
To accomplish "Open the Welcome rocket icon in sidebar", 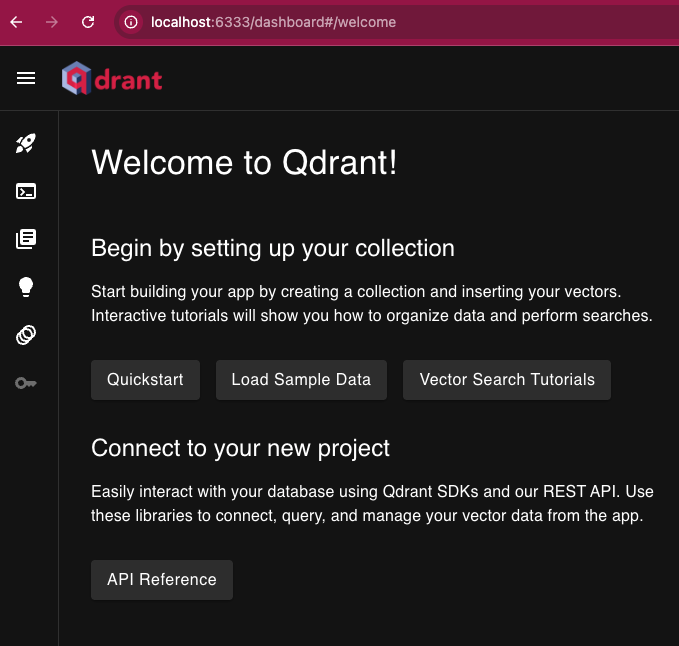I will tap(26, 144).
